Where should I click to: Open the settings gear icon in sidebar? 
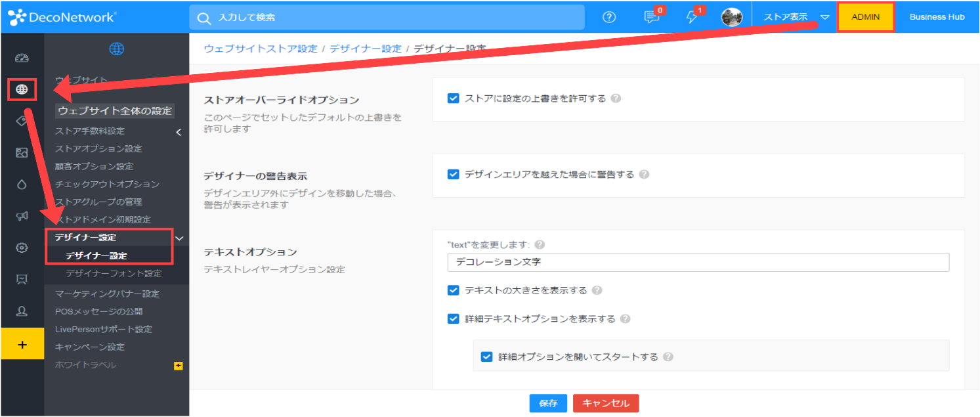22,248
